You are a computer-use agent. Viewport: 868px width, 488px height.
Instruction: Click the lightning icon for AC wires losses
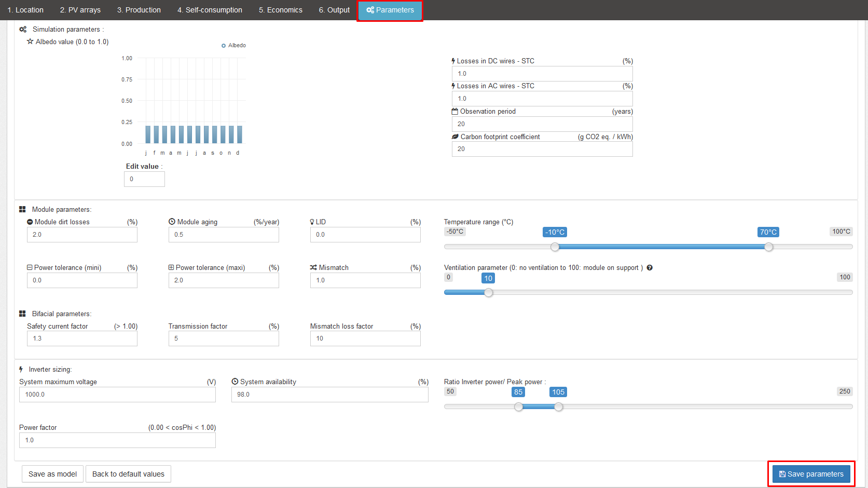[453, 86]
